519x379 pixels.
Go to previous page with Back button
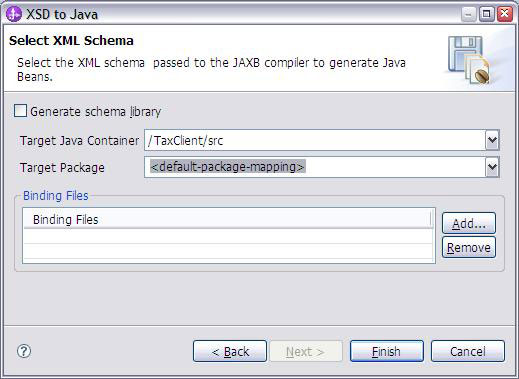[x=230, y=351]
